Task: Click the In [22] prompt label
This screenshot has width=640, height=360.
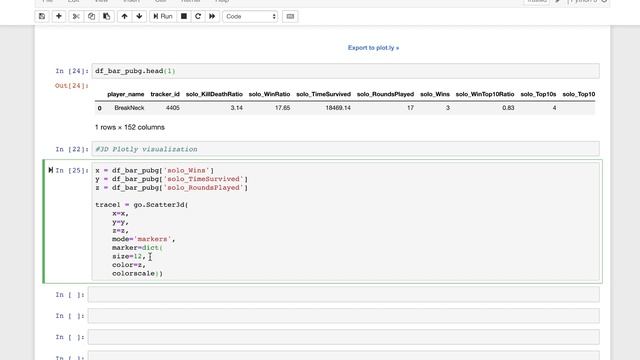Action: (x=72, y=149)
